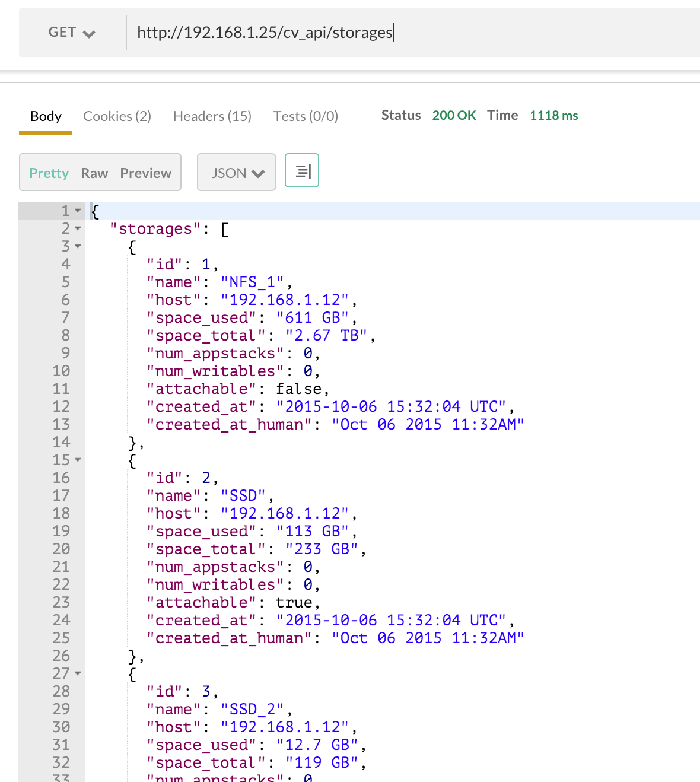
Task: Click the 200 OK status text
Action: click(454, 116)
